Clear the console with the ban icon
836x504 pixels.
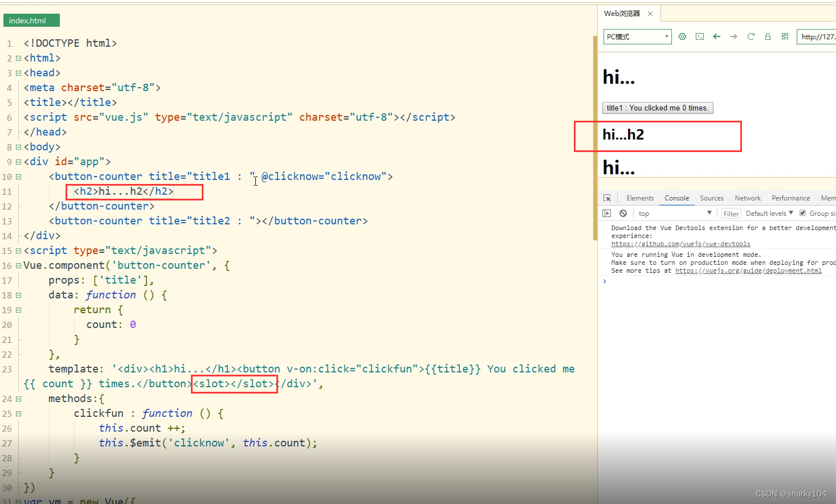click(623, 214)
